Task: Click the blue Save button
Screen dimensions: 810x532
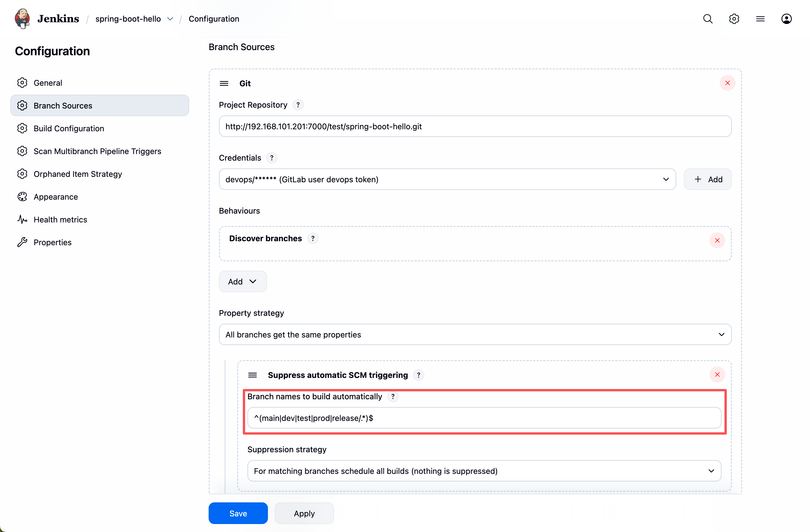Action: click(238, 513)
